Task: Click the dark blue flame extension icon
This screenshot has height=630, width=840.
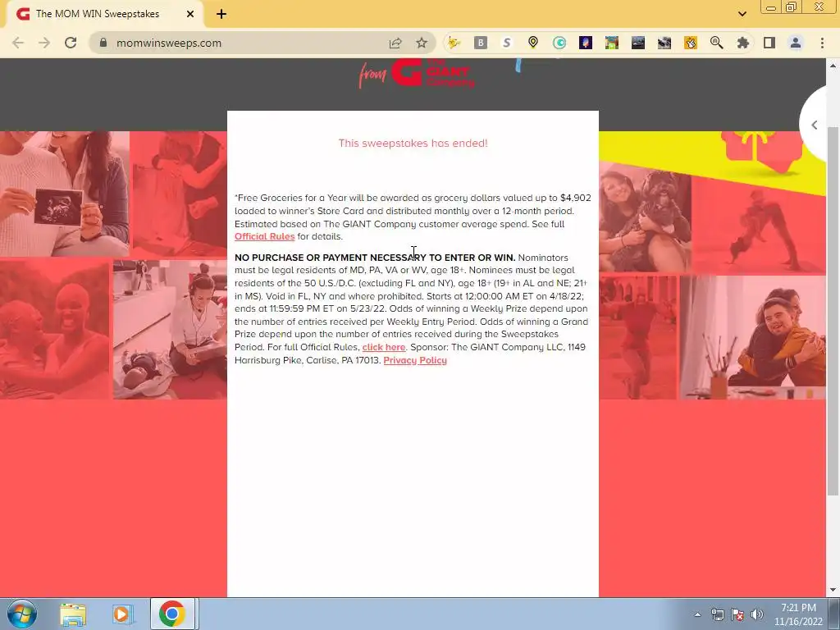Action: click(x=586, y=43)
